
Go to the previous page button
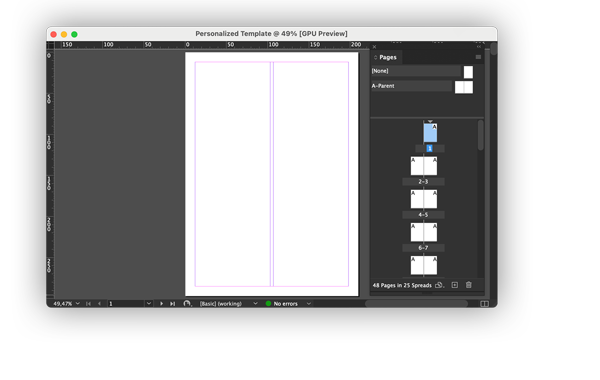99,303
